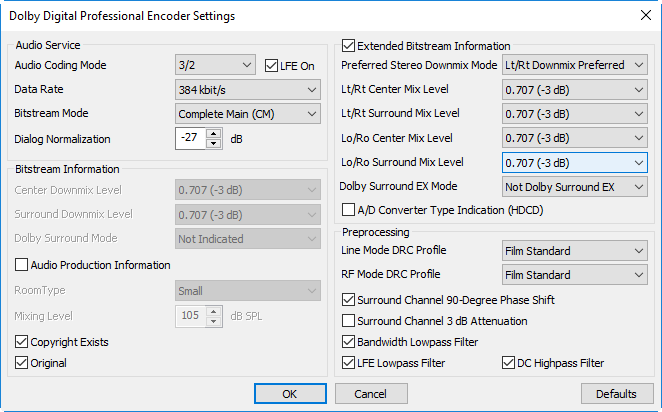Screen dimensions: 662x412
Task: Open the Data Rate dropdown
Action: coord(248,90)
